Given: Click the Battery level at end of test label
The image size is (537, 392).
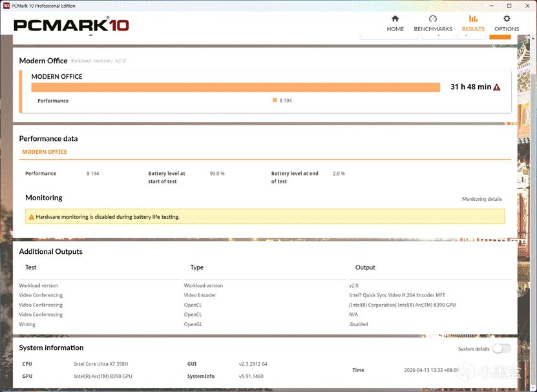Looking at the screenshot, I should point(295,178).
